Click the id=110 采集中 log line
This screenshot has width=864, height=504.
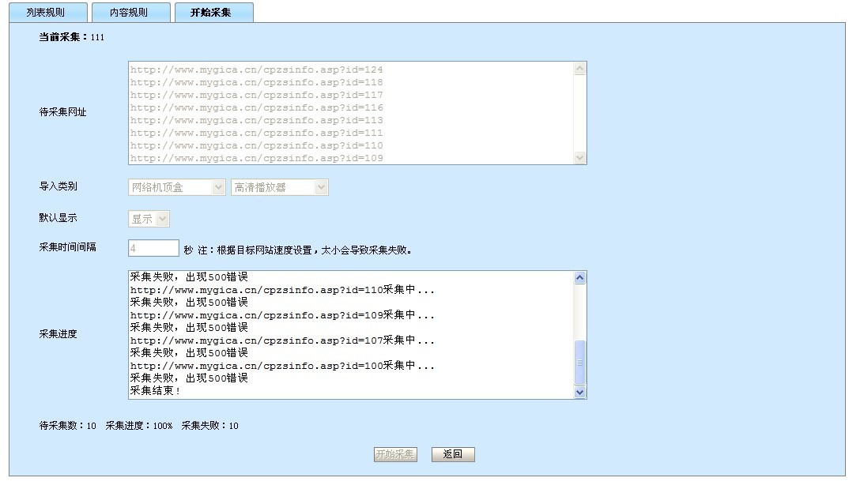[x=282, y=290]
